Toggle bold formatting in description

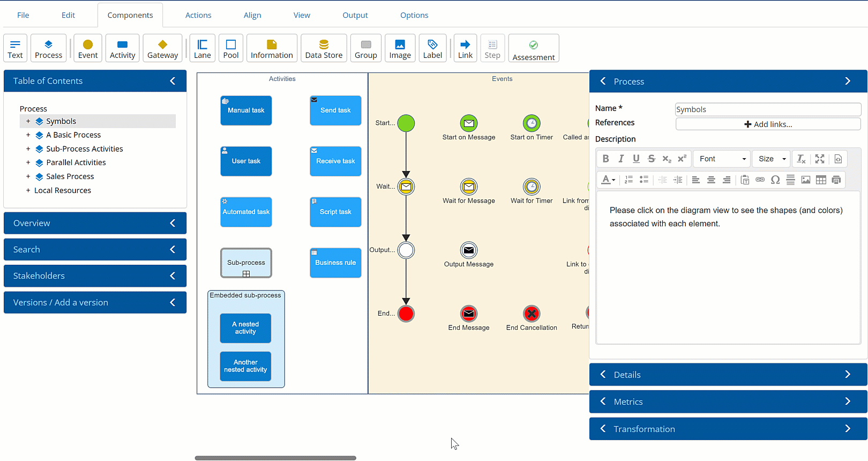tap(605, 159)
